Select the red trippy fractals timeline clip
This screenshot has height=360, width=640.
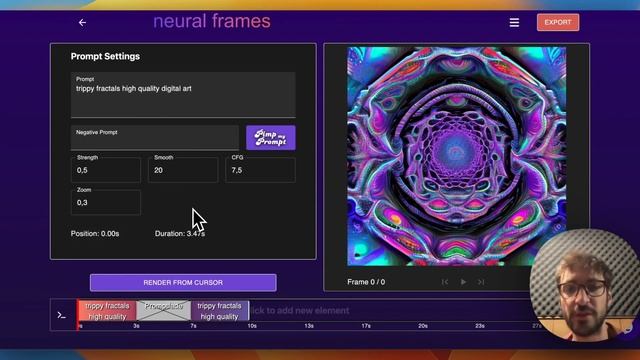click(107, 311)
